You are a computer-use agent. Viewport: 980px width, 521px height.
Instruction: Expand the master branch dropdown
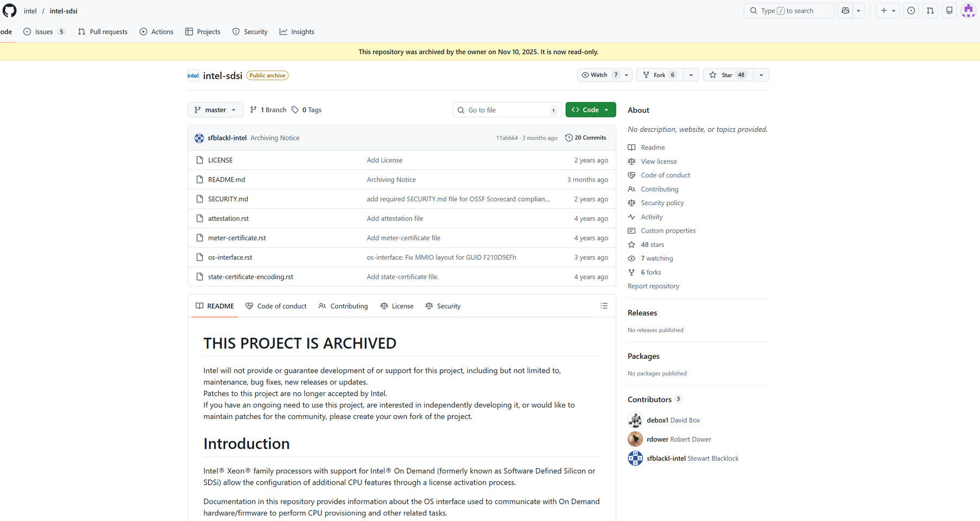coord(215,110)
